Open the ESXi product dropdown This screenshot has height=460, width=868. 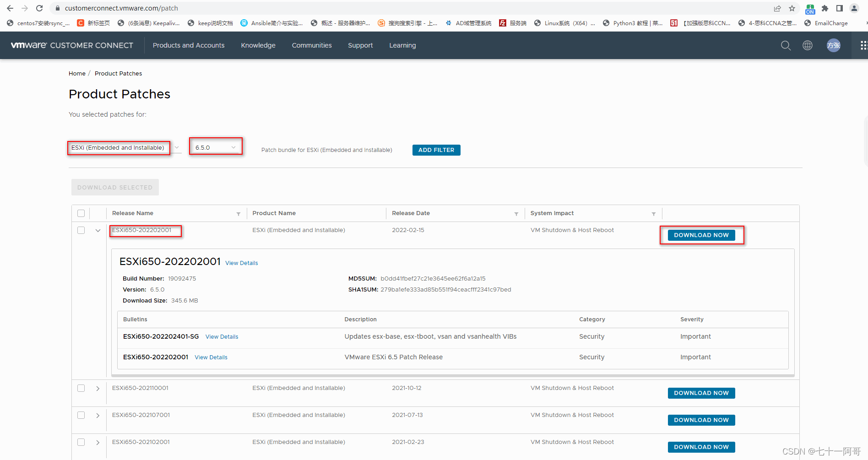[x=125, y=147]
